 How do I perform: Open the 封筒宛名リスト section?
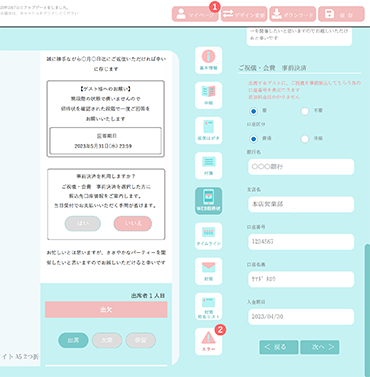209,306
